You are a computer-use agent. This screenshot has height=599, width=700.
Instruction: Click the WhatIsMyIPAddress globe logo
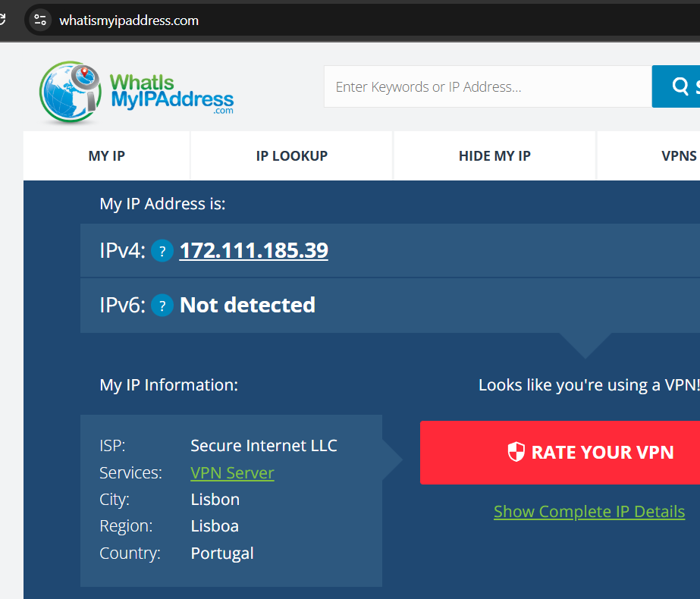(x=70, y=92)
